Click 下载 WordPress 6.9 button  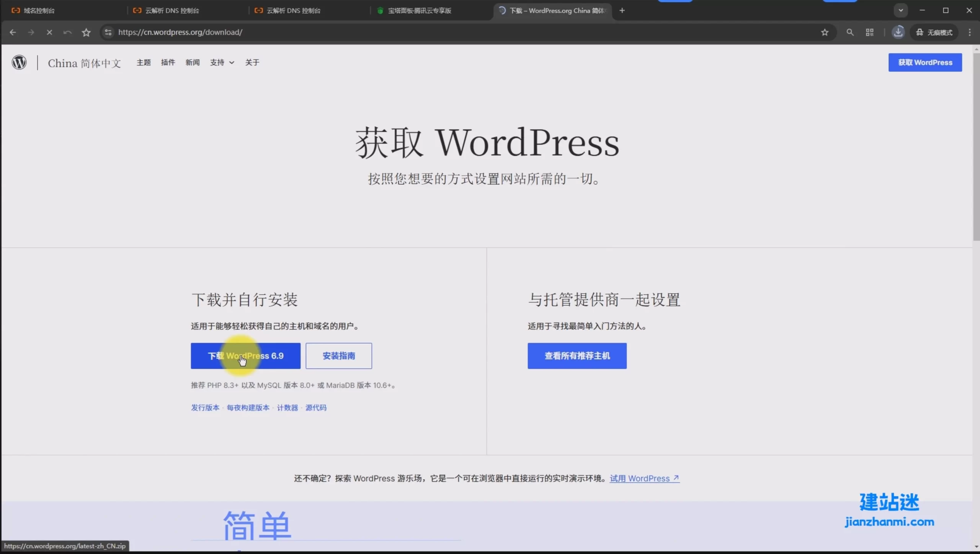click(x=245, y=356)
